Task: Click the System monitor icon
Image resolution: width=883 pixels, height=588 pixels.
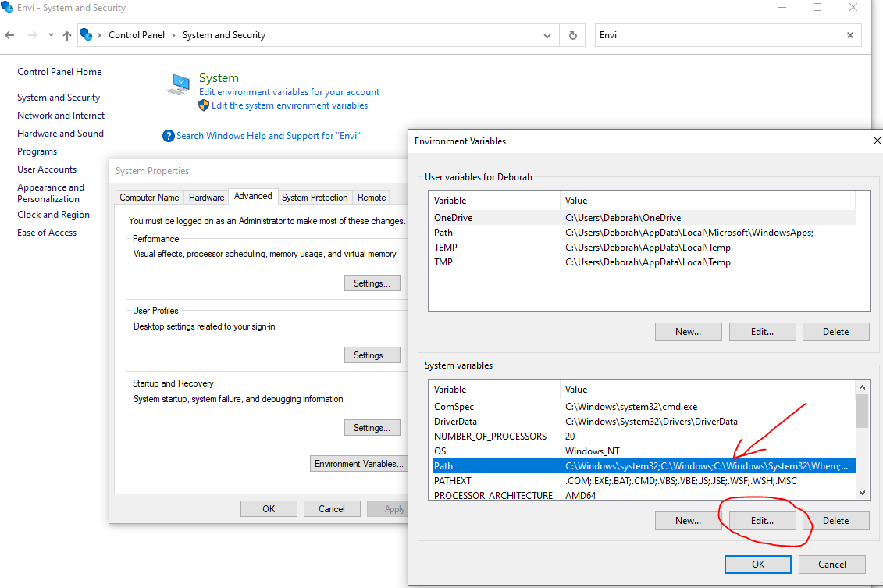Action: pyautogui.click(x=178, y=84)
